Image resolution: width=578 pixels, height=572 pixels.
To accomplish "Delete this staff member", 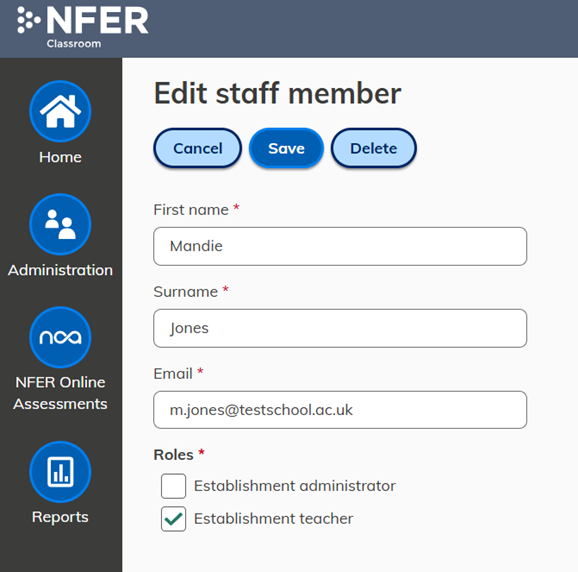I will pos(373,148).
